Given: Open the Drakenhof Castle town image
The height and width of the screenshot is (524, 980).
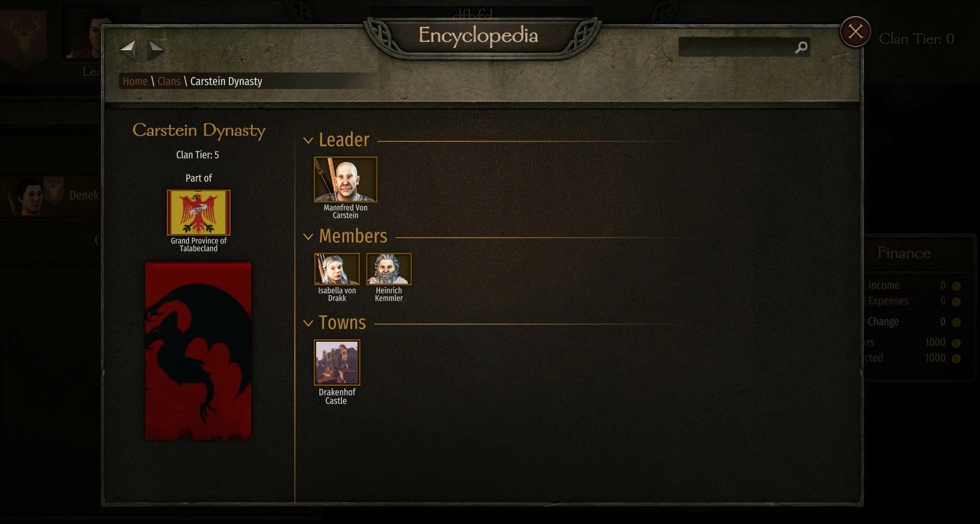Looking at the screenshot, I should point(337,362).
